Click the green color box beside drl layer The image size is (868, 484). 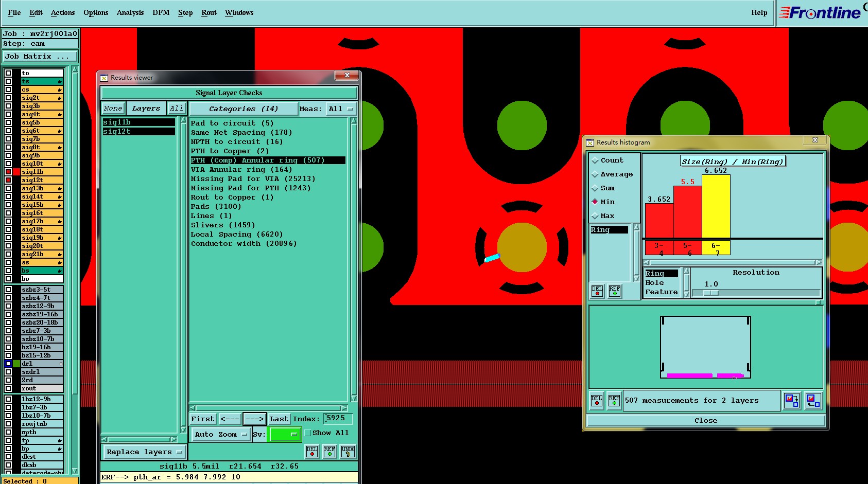(x=16, y=364)
